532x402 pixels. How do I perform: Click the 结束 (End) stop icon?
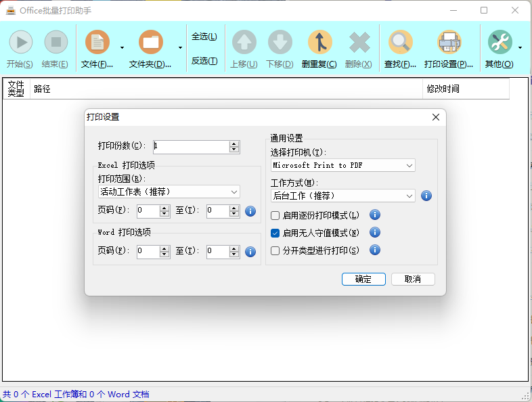pos(56,42)
